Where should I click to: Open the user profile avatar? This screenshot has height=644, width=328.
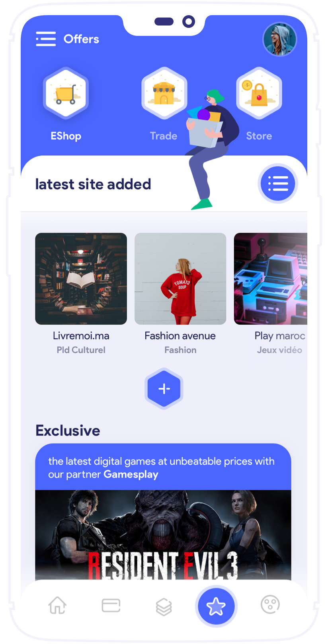(280, 39)
